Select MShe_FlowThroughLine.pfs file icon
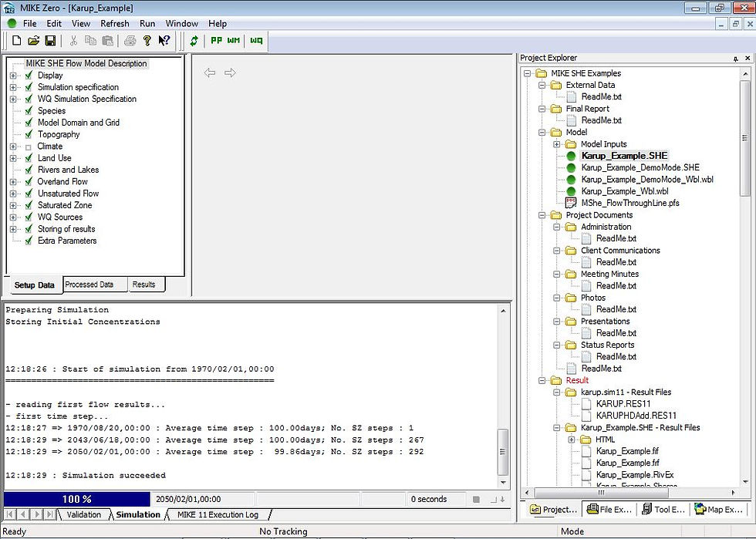The height and width of the screenshot is (539, 756). pos(571,203)
